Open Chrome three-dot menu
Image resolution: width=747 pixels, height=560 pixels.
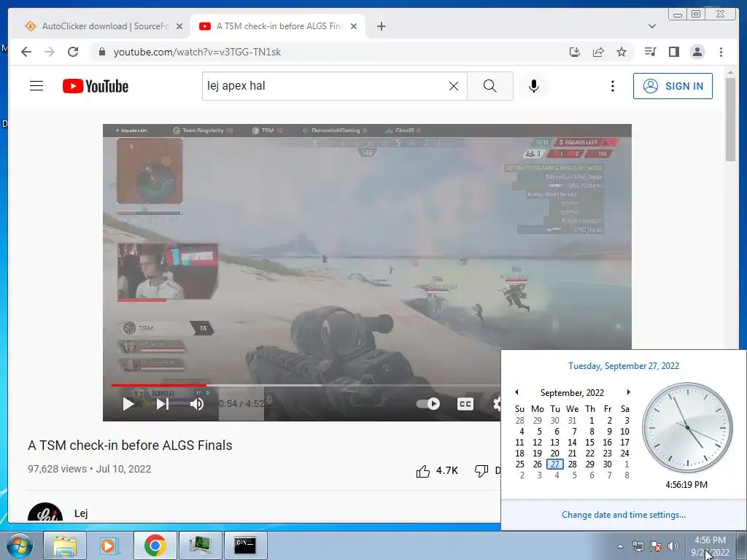721,52
